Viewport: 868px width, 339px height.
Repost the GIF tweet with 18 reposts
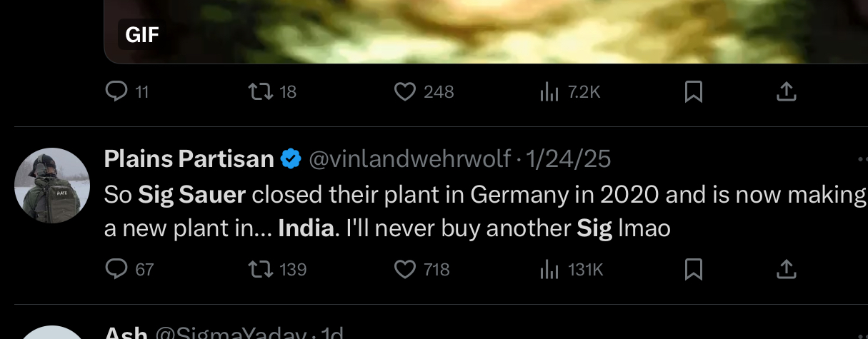tap(257, 91)
